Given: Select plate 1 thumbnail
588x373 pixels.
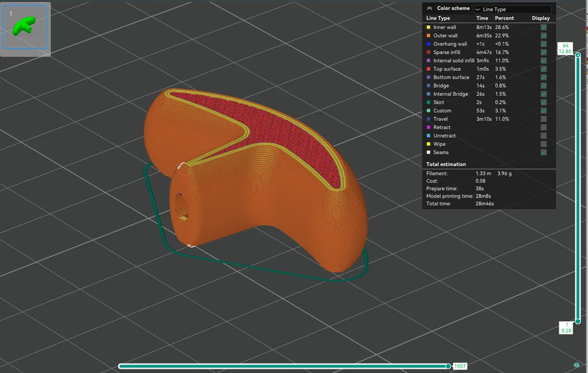Looking at the screenshot, I should pos(25,27).
